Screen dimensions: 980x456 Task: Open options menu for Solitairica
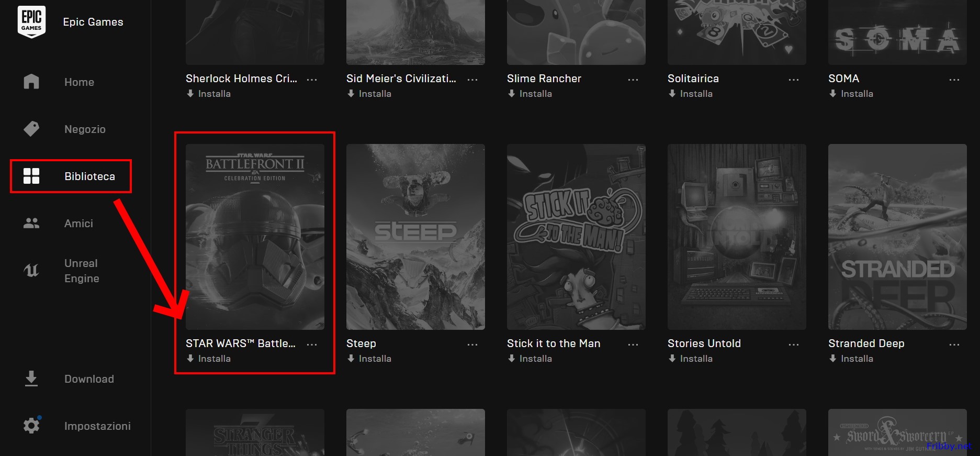[794, 80]
